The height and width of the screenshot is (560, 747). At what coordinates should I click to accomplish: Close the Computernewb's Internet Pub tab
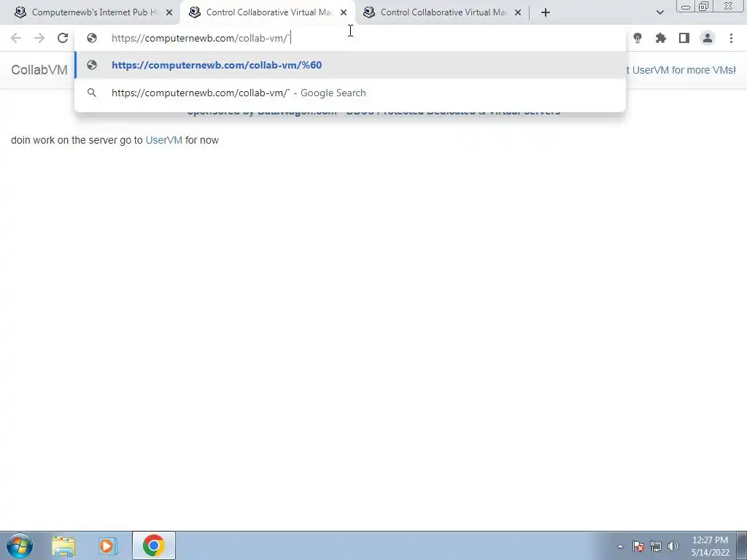(169, 12)
